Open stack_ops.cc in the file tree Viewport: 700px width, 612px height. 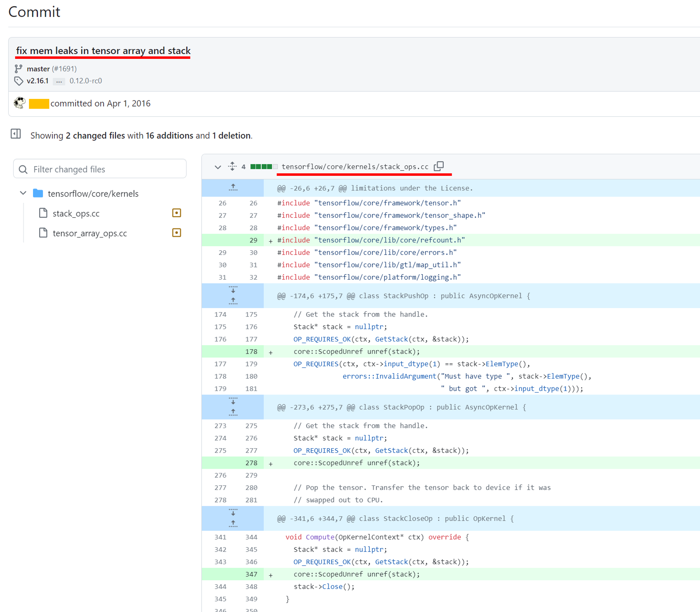coord(76,213)
